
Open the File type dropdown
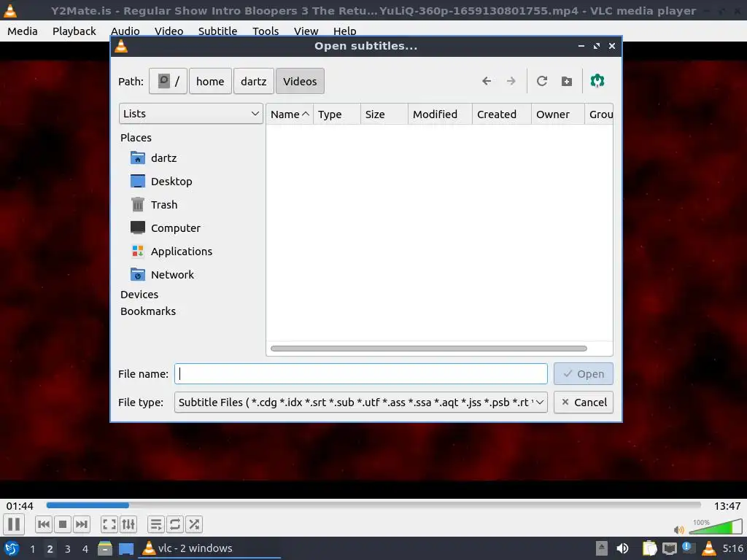click(360, 402)
